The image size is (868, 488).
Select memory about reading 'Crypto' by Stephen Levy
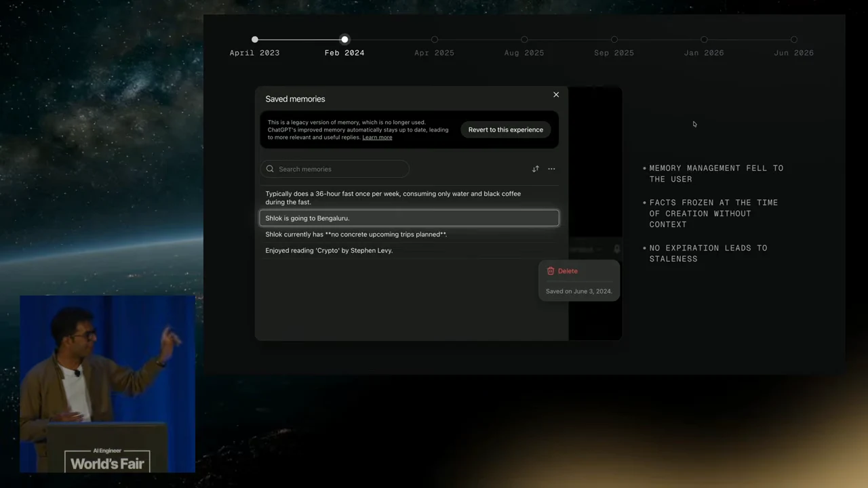[410, 251]
